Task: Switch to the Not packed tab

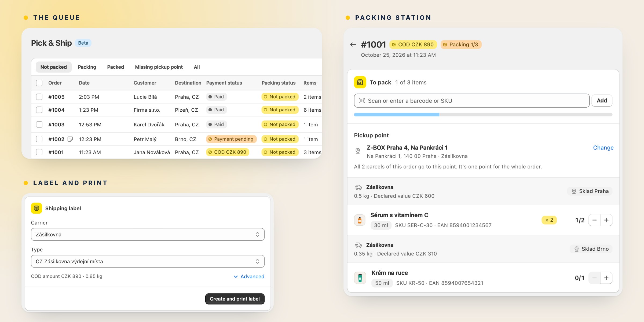Action: pos(53,67)
